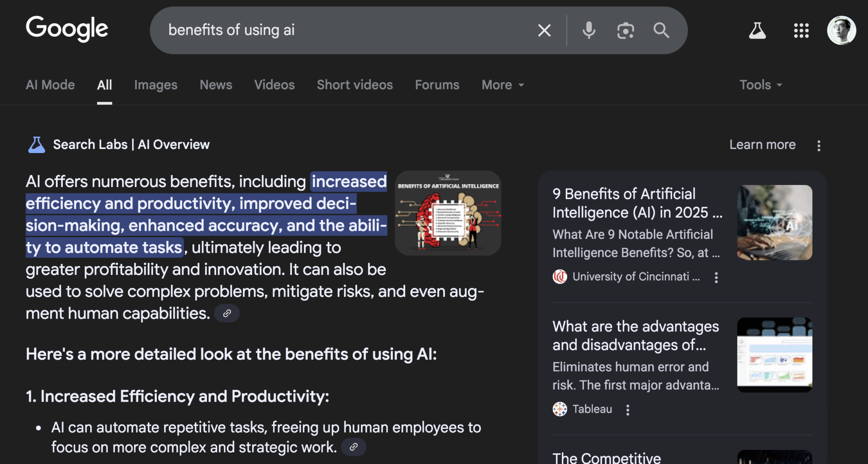Switch to Forums tab

pos(437,85)
